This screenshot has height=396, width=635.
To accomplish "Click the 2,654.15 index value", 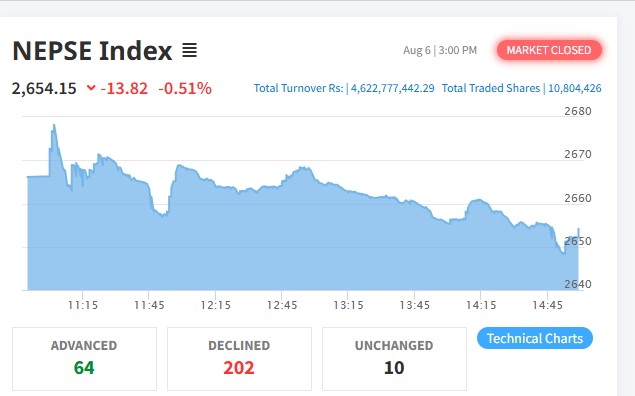I will 44,88.
